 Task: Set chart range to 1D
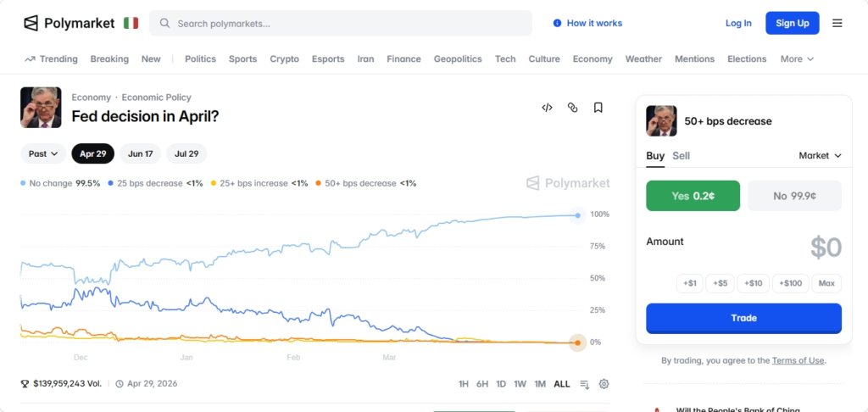501,384
